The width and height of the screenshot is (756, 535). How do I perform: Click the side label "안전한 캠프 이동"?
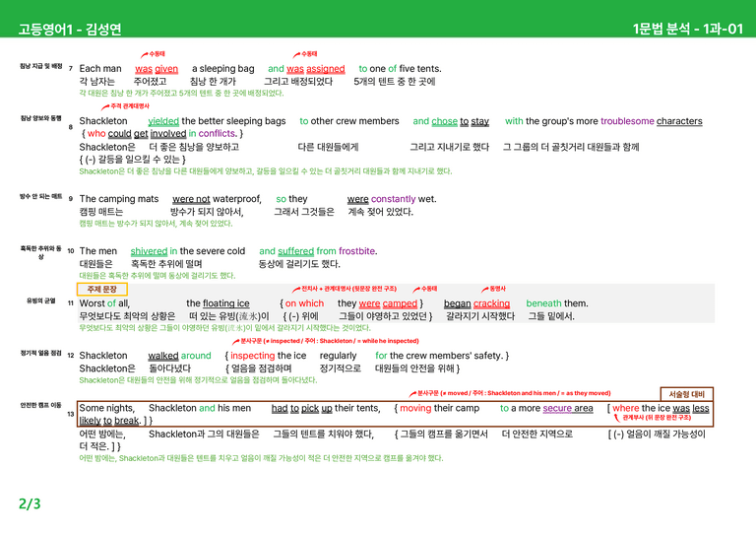pyautogui.click(x=41, y=405)
